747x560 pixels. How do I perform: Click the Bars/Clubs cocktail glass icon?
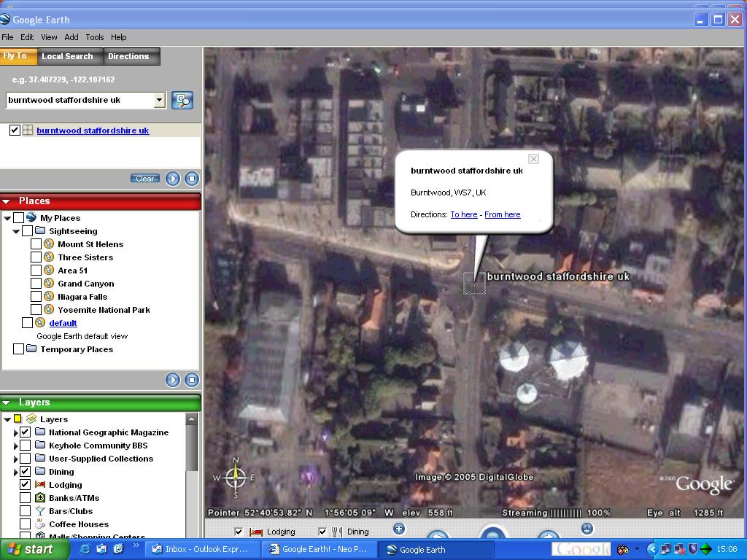pos(40,511)
